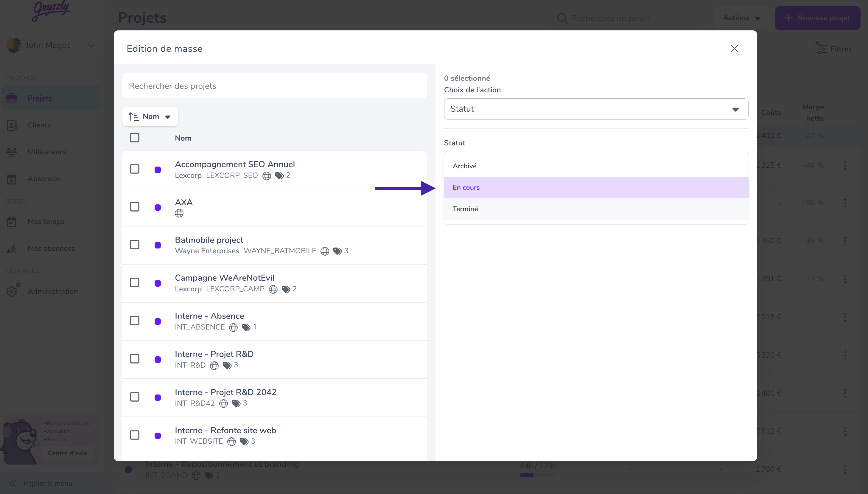Viewport: 868px width, 494px height.
Task: Go to Utilisateurs in the sidebar
Action: point(51,152)
